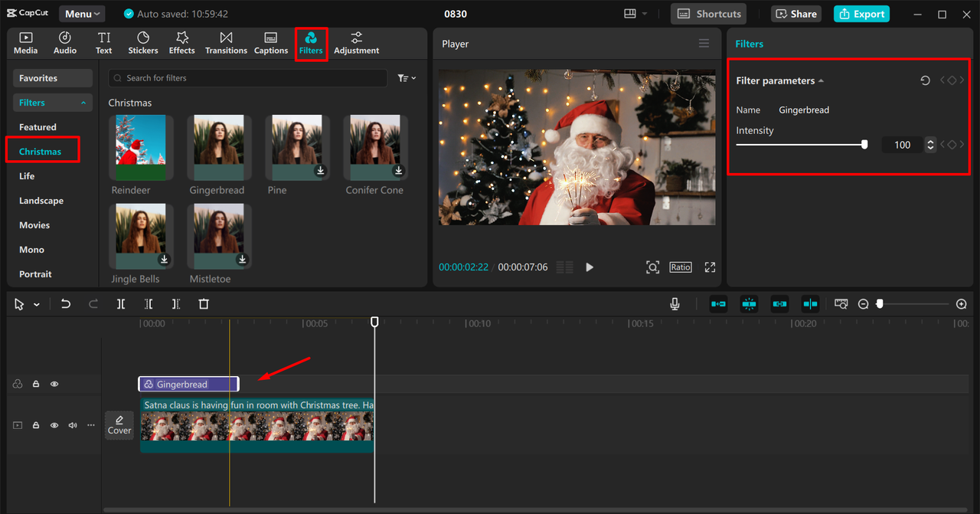Viewport: 980px width, 514px height.
Task: Toggle clip linkage
Action: pos(779,304)
